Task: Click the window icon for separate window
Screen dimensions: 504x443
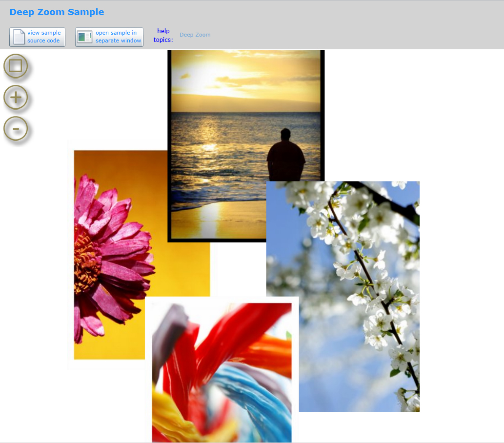Action: pyautogui.click(x=84, y=37)
